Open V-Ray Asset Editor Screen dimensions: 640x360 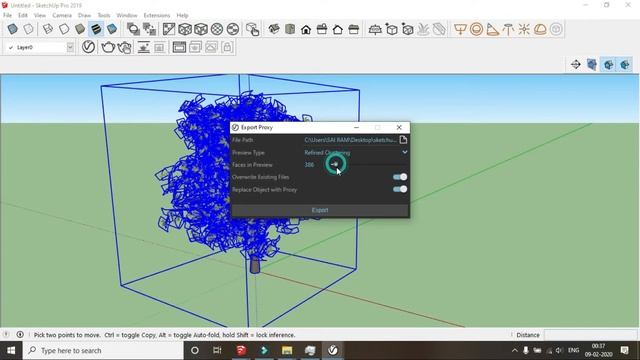tap(88, 47)
